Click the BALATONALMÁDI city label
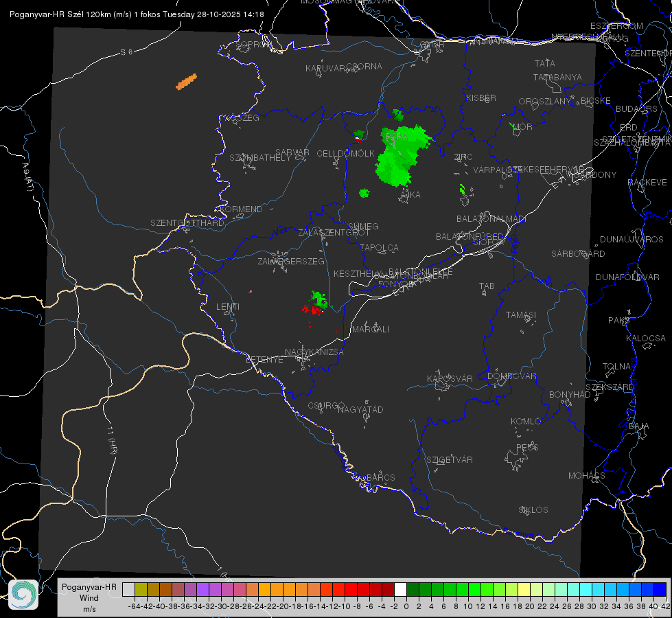Screen dimensions: 672x618 (491, 219)
